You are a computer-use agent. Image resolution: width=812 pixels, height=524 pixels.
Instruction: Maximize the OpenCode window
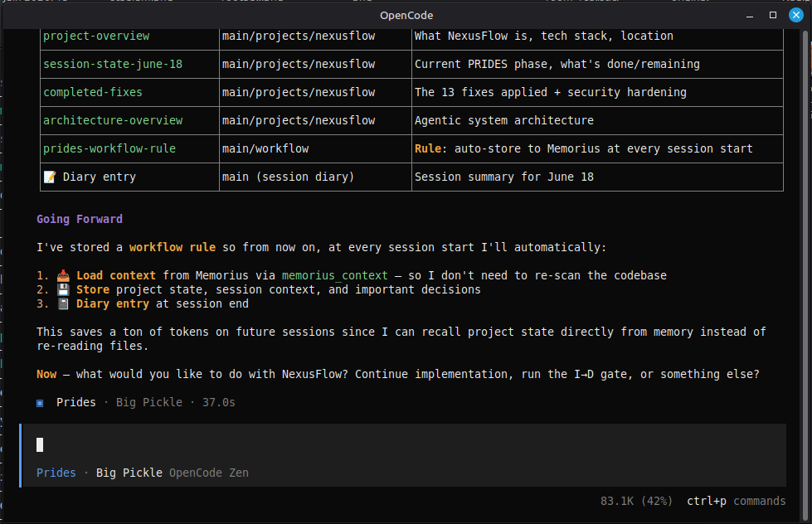[773, 16]
